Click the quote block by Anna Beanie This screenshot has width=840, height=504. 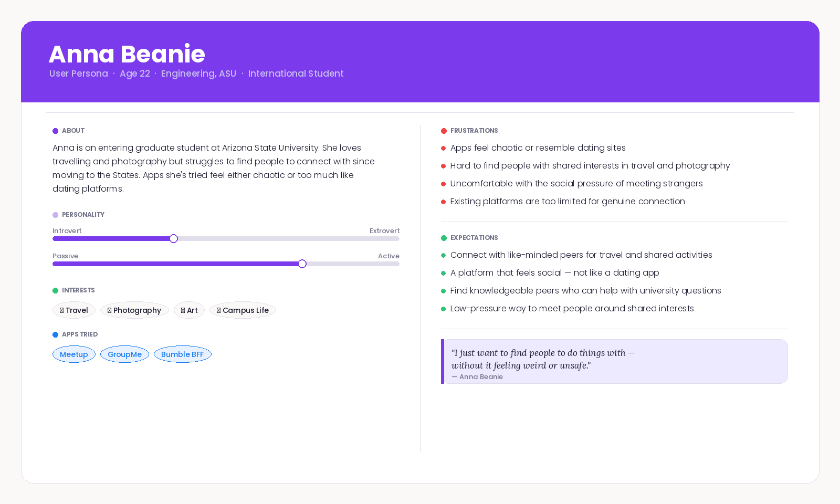[x=614, y=362]
